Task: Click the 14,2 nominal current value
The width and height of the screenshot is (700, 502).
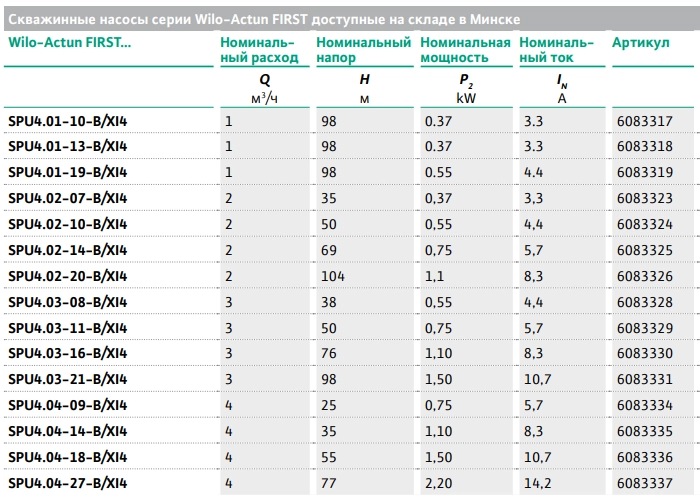Action: tap(538, 484)
